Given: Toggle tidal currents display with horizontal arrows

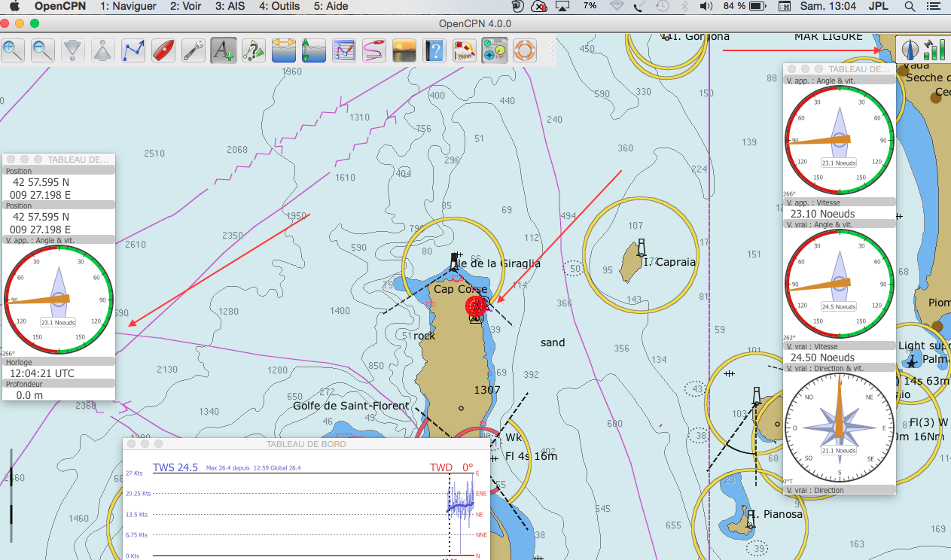Looking at the screenshot, I should click(x=284, y=50).
